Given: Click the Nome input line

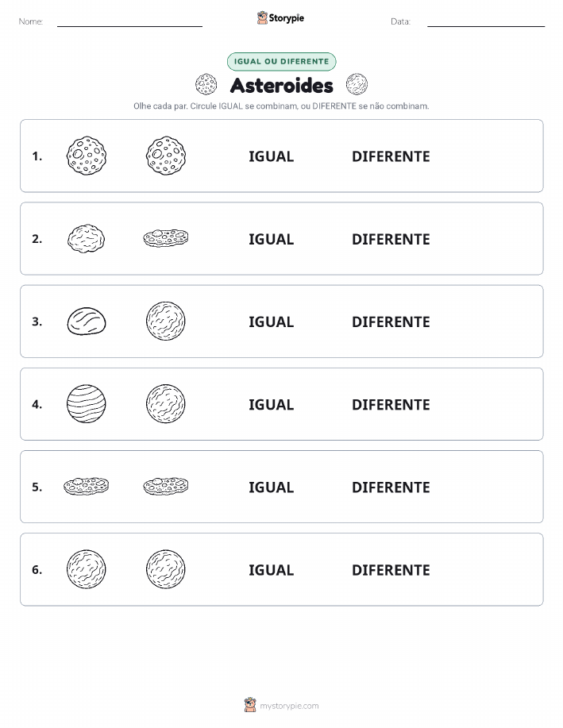Looking at the screenshot, I should [129, 22].
